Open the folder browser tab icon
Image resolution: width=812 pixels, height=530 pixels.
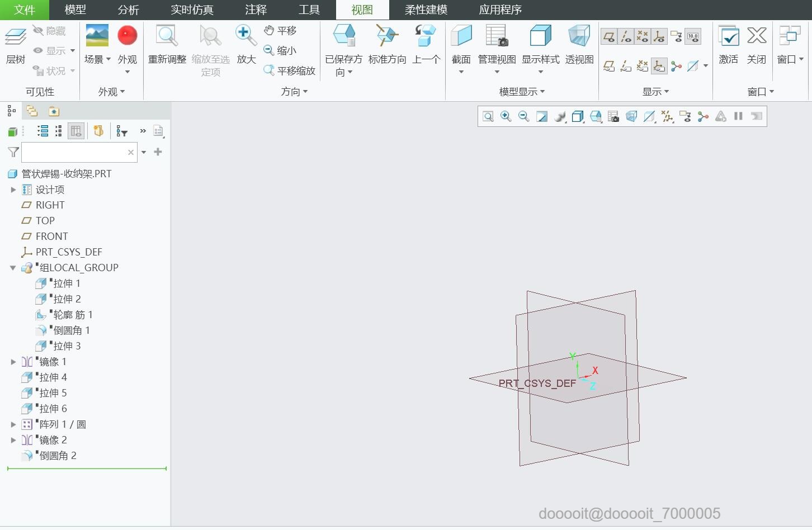tap(32, 111)
